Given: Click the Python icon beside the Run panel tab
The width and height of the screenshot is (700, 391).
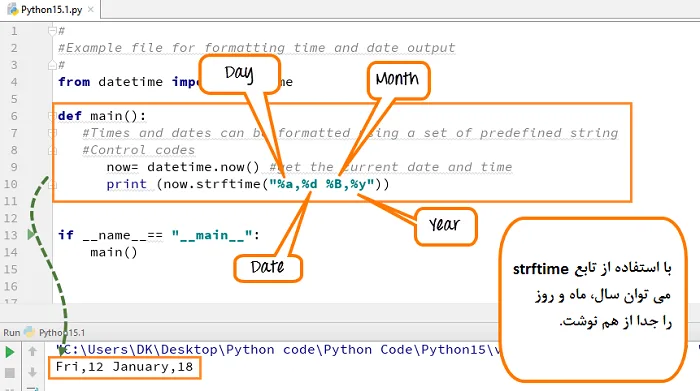Looking at the screenshot, I should point(29,332).
